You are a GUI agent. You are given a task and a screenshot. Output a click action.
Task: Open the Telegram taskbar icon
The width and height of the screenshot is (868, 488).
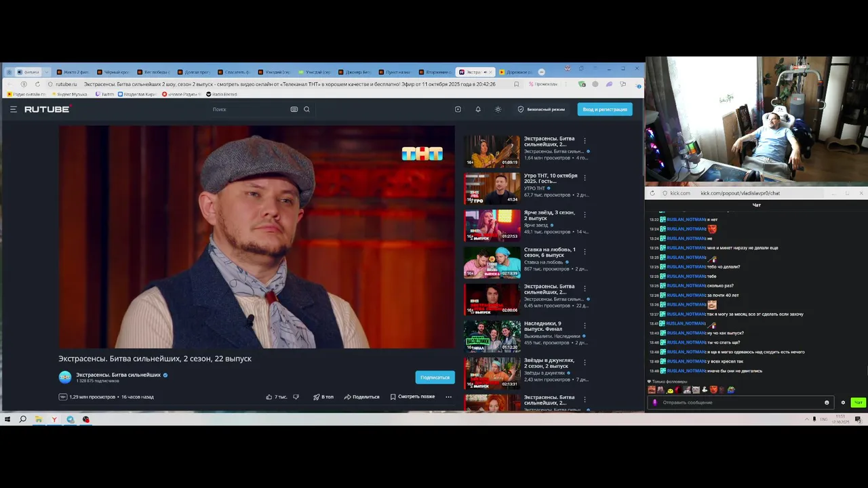pos(70,420)
